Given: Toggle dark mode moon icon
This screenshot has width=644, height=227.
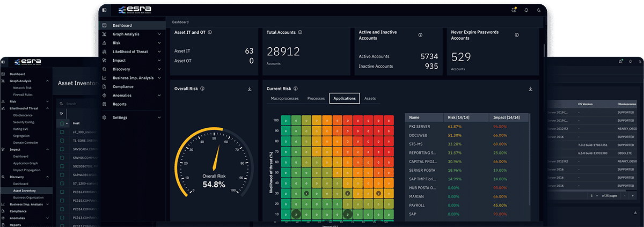Looking at the screenshot, I should click(x=539, y=10).
